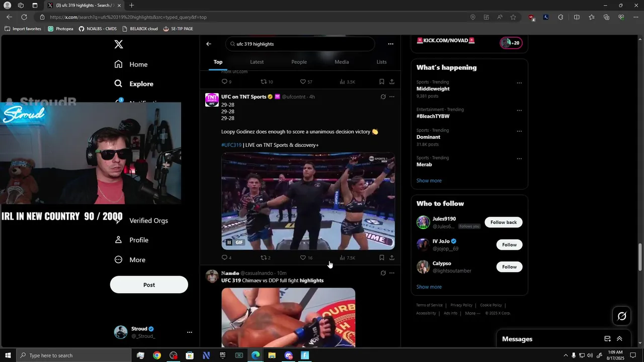Click the UFC on TNT Sports account name

pyautogui.click(x=244, y=97)
